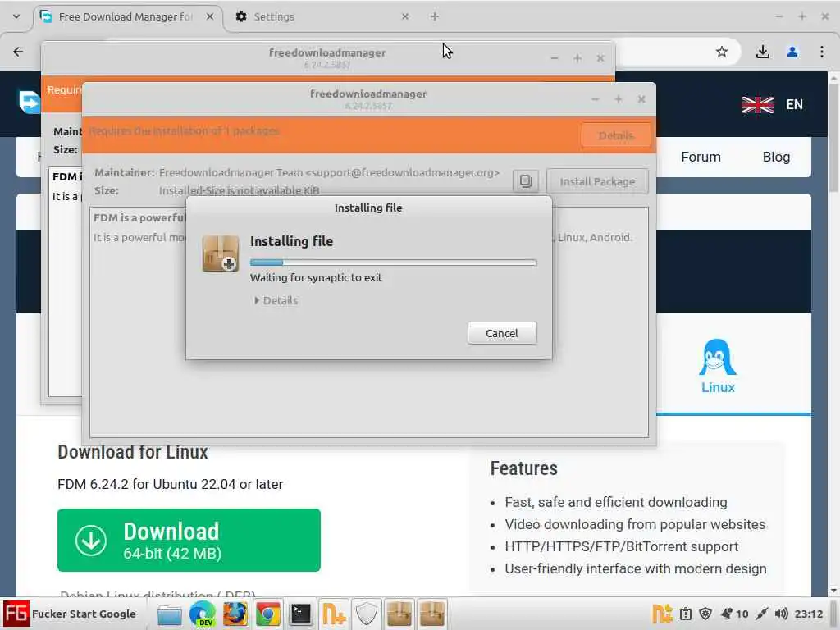Open the Blog page
This screenshot has width=840, height=630.
tap(776, 157)
